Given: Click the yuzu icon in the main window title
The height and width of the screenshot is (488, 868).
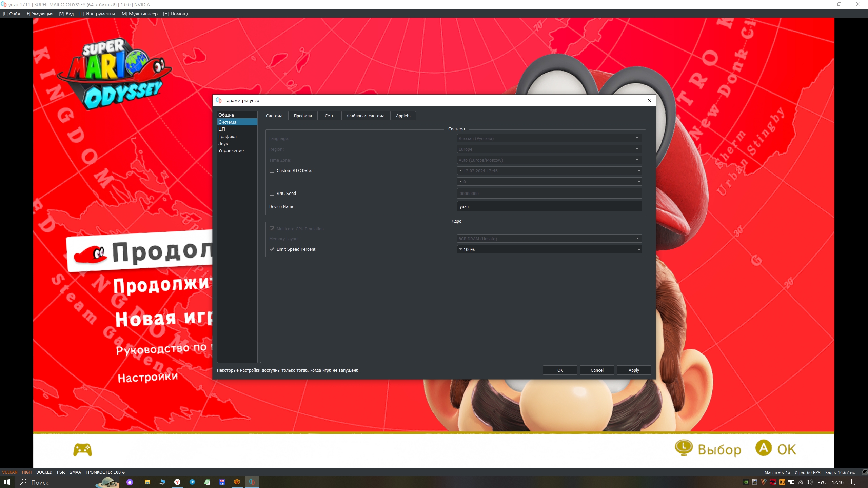Looking at the screenshot, I should click(4, 4).
